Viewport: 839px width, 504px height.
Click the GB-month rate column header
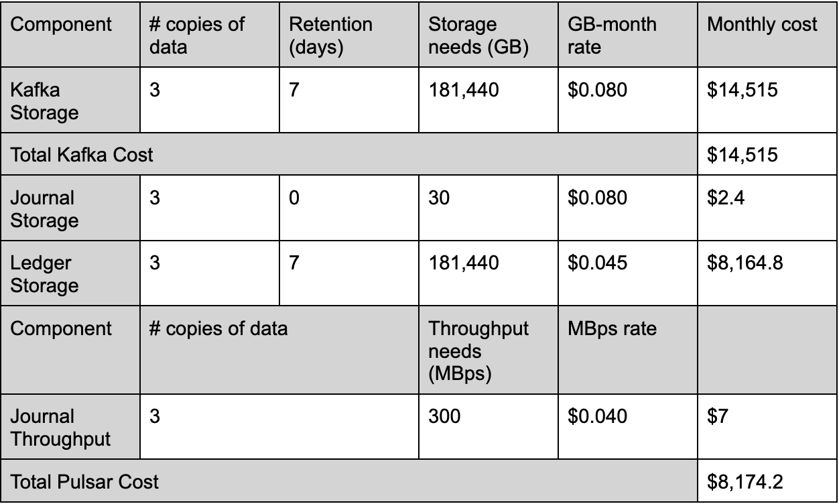pos(612,36)
